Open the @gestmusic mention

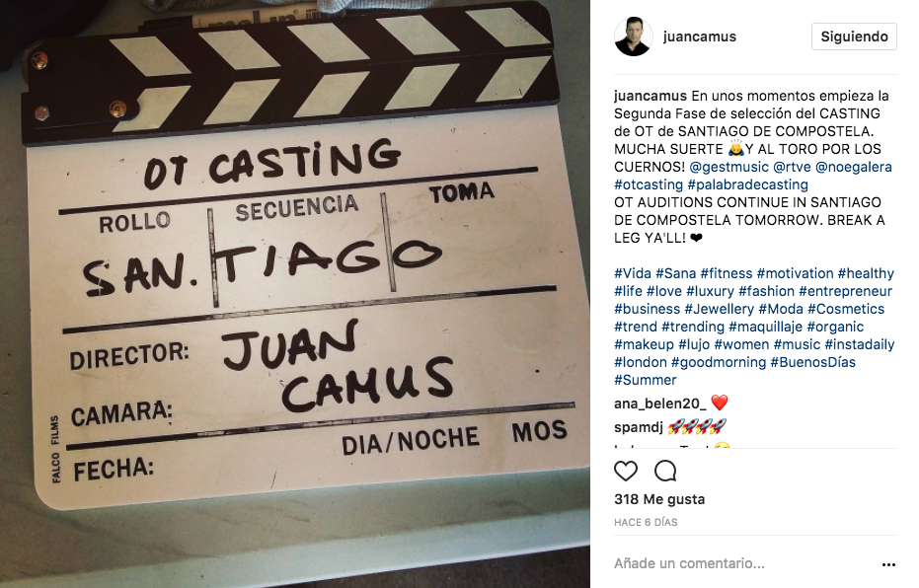point(728,167)
